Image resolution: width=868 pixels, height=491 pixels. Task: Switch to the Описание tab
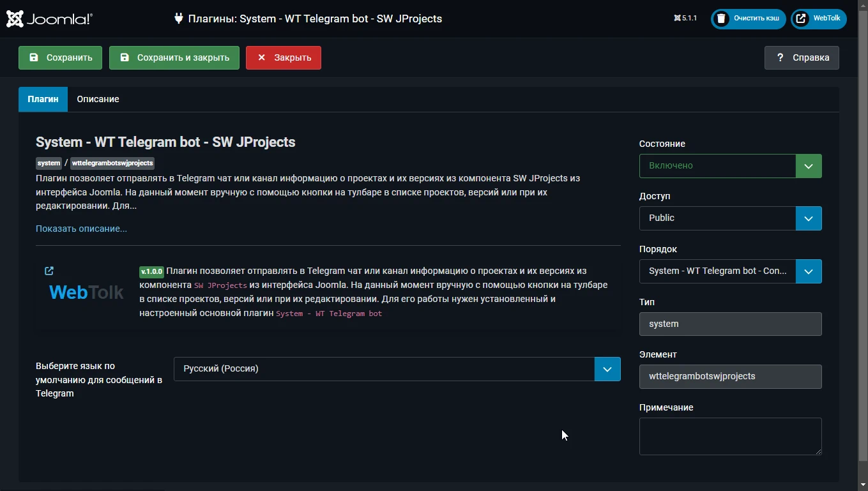(x=98, y=99)
